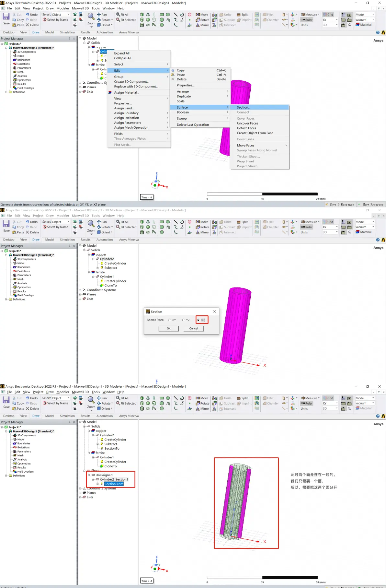Toggle Grid in the context-menu window
The width and height of the screenshot is (386, 588).
coord(328,15)
